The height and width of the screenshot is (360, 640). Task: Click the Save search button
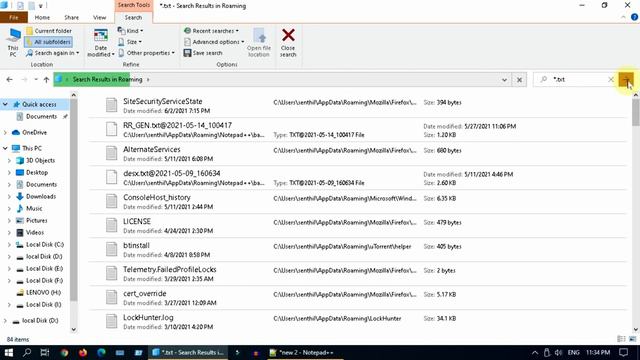203,53
